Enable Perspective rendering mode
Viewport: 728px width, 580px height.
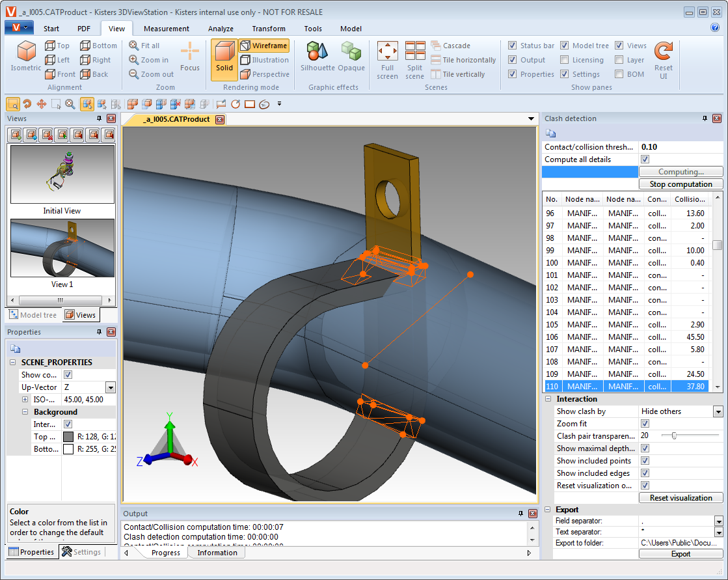click(x=265, y=74)
